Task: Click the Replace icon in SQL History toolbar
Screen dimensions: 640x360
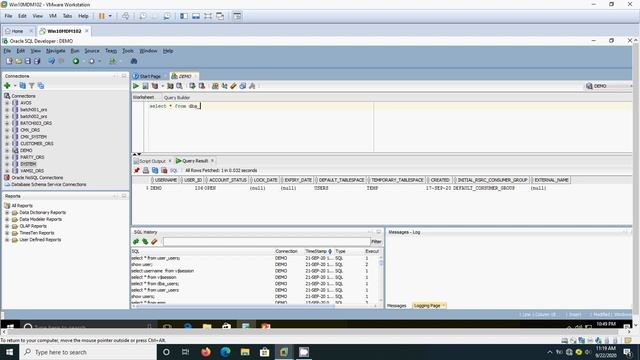Action: coord(145,242)
